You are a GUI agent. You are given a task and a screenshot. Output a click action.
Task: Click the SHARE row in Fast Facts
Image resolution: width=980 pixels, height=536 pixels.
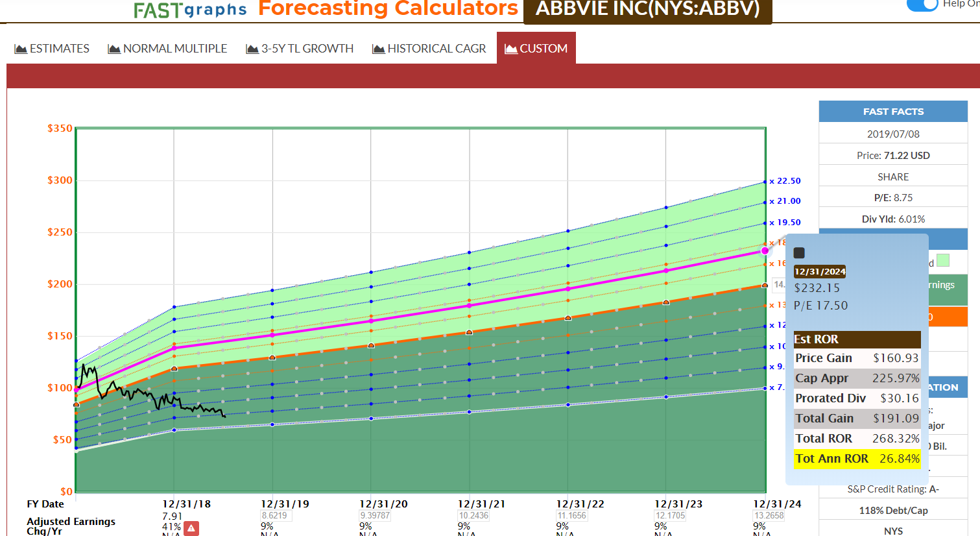click(893, 177)
